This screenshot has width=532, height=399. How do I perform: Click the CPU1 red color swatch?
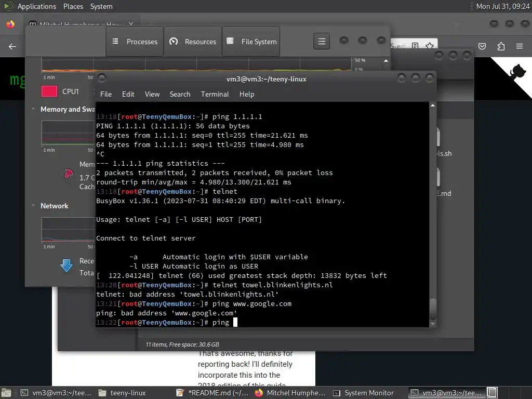coord(49,91)
